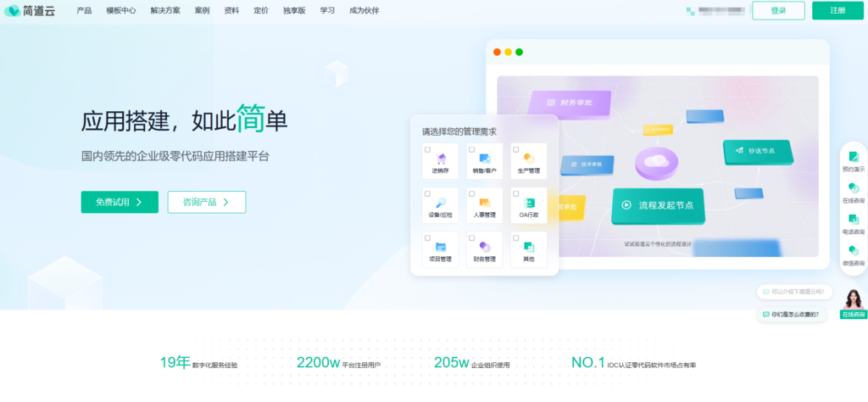Click the 登录 button
Viewport: 868px width, 402px height.
[778, 10]
